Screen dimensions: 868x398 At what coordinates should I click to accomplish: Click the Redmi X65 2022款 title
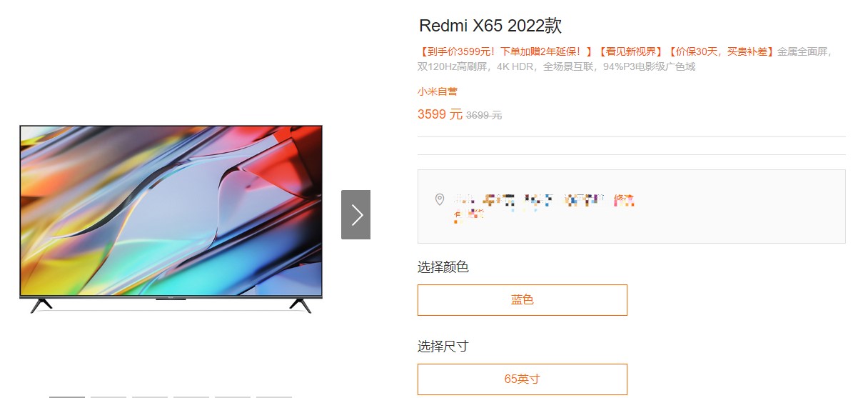[x=490, y=26]
